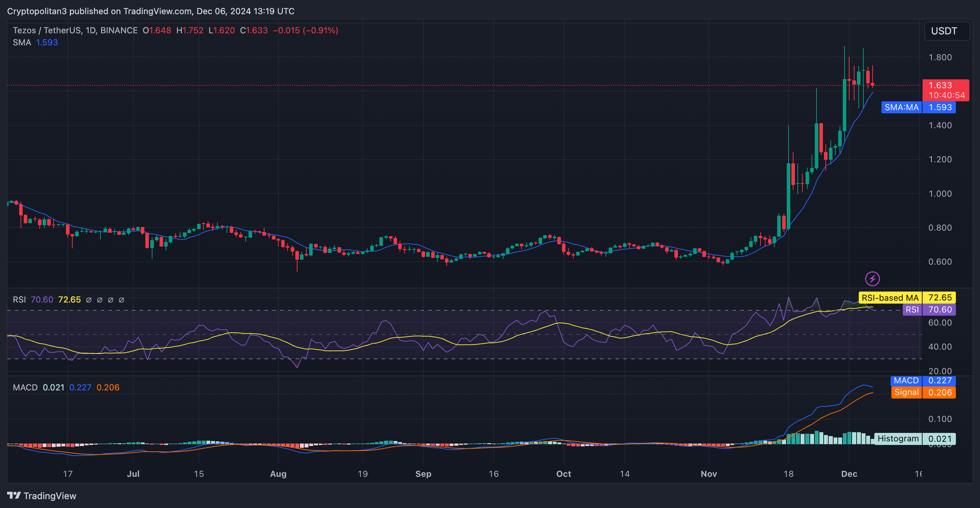The width and height of the screenshot is (980, 508).
Task: Click the 1.000 price scale tick
Action: (940, 194)
